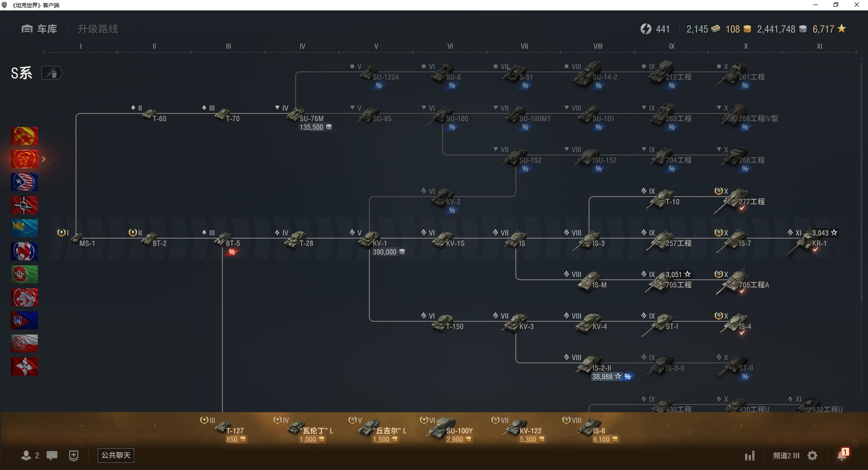Switch to the 升级路线 tech tree tab
The height and width of the screenshot is (470, 868).
[x=98, y=29]
